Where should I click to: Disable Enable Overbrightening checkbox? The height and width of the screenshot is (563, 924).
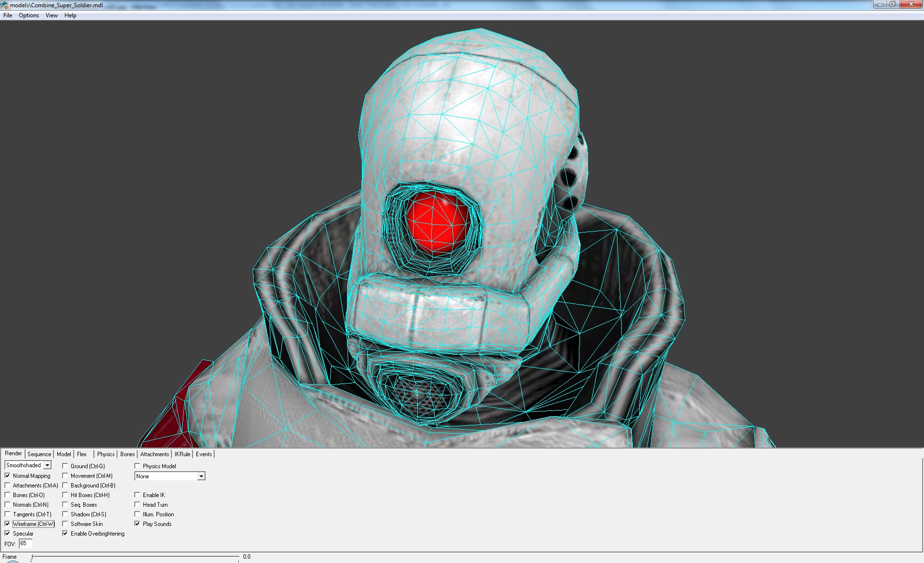[65, 534]
